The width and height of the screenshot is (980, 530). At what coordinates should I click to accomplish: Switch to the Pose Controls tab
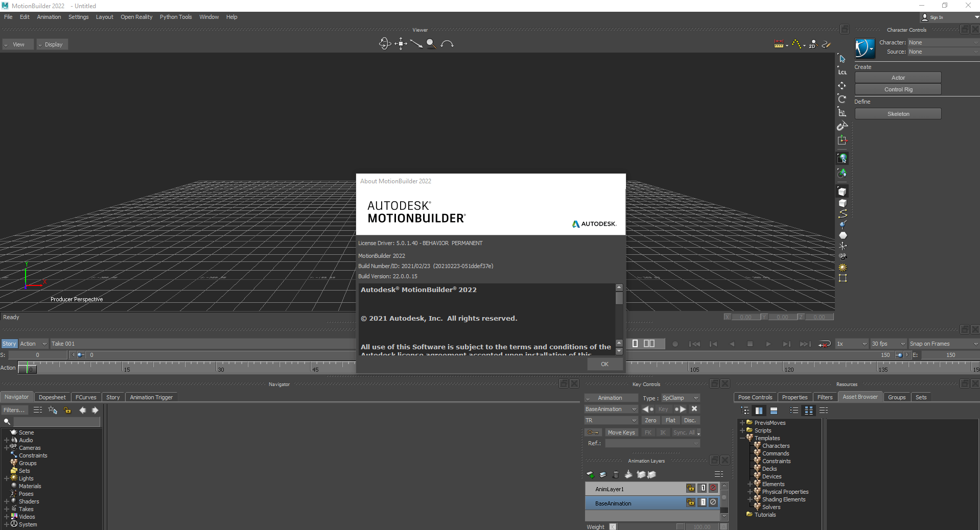(x=755, y=397)
